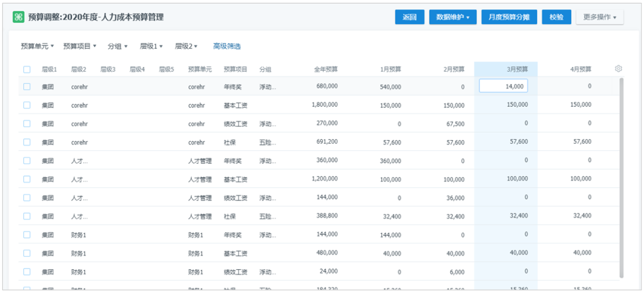Click the 36,000 February budget cell

[x=456, y=198]
